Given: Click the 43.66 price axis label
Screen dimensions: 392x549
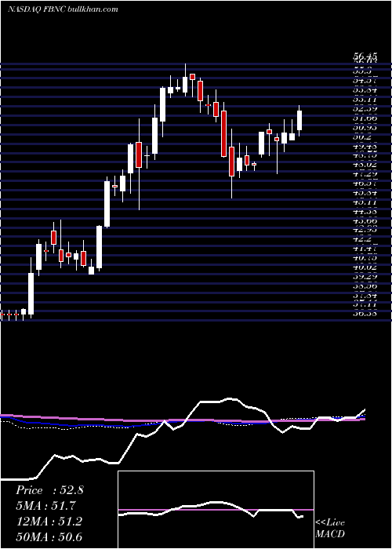Looking at the screenshot, I should (x=364, y=221).
